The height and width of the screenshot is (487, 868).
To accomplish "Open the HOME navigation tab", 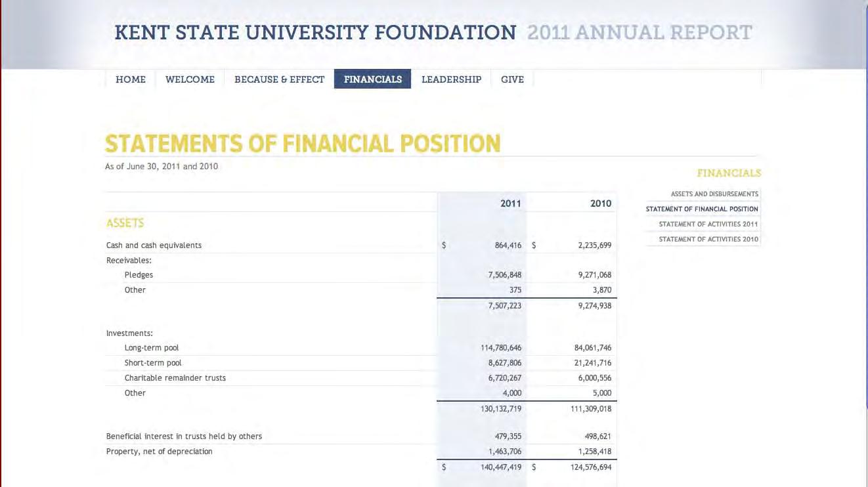I will click(x=131, y=79).
